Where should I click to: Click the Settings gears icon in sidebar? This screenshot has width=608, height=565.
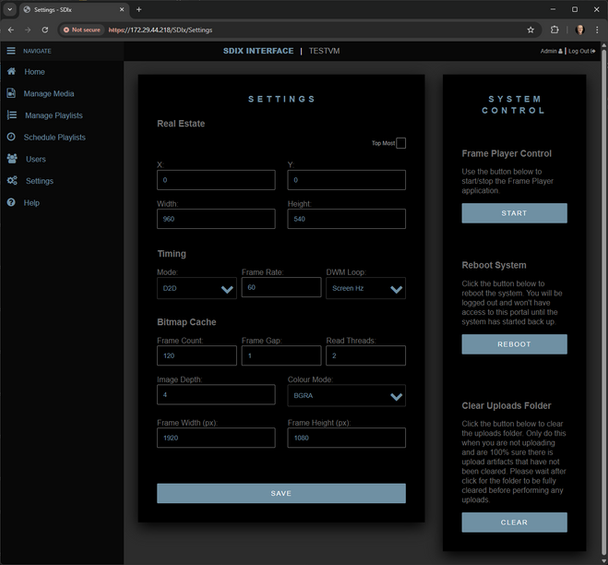point(12,181)
